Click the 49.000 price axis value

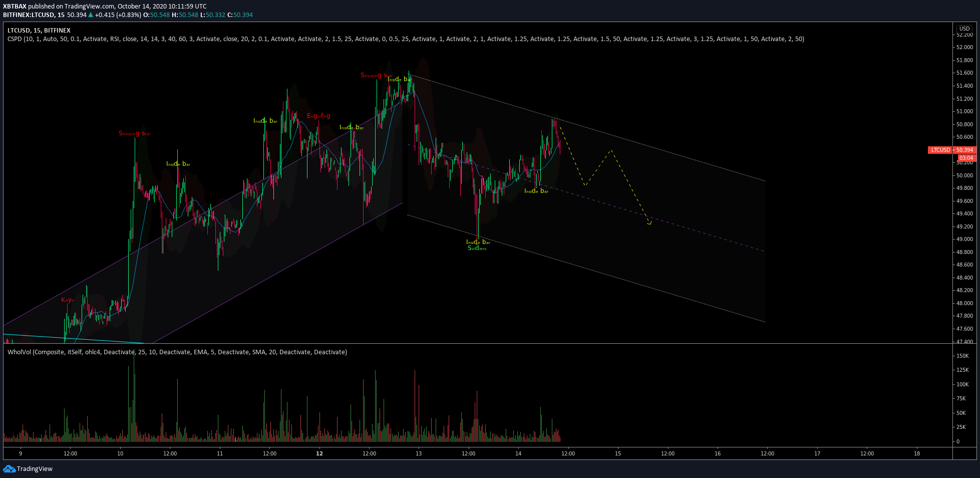coord(964,239)
